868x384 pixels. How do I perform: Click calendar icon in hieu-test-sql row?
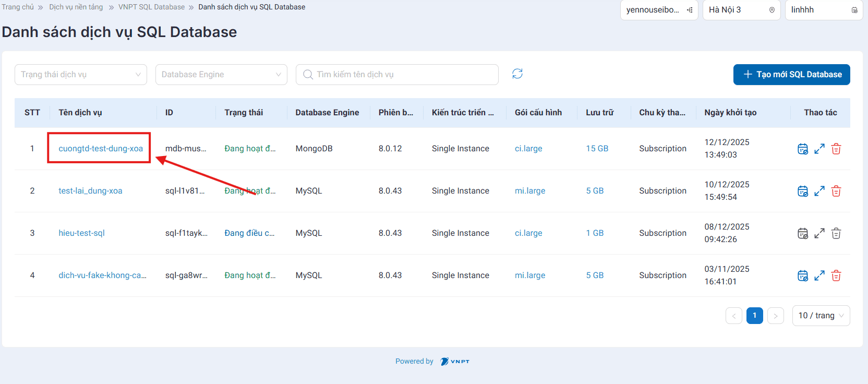tap(803, 233)
